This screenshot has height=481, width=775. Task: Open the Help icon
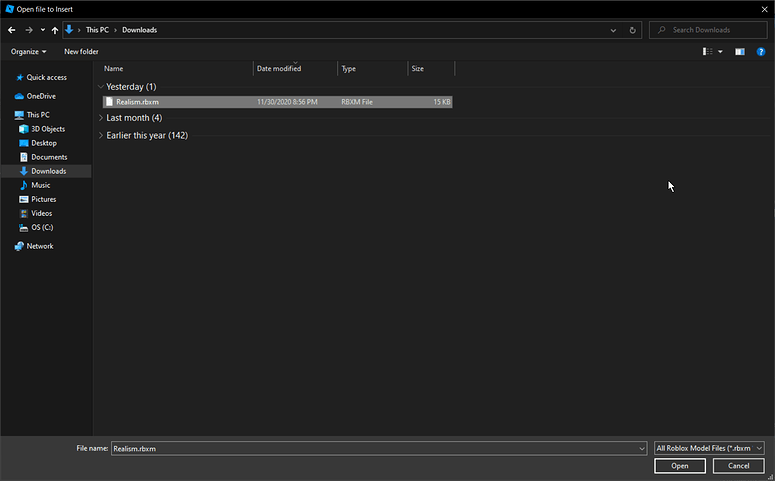click(x=761, y=51)
